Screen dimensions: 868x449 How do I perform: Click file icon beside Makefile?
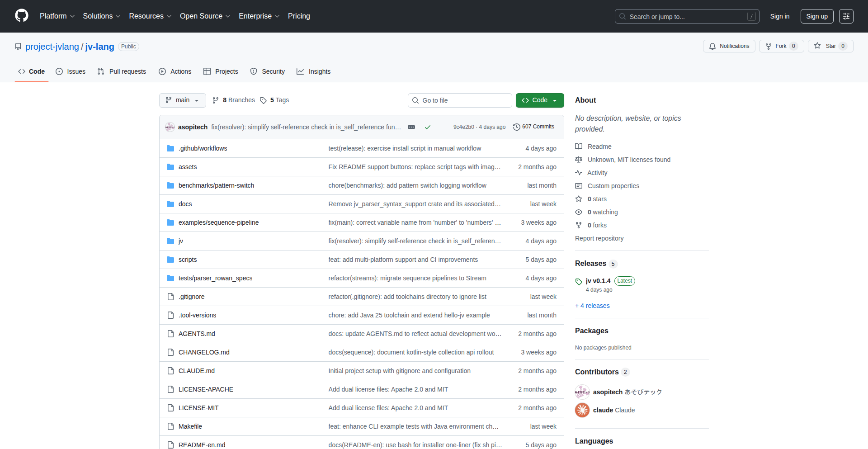[170, 426]
